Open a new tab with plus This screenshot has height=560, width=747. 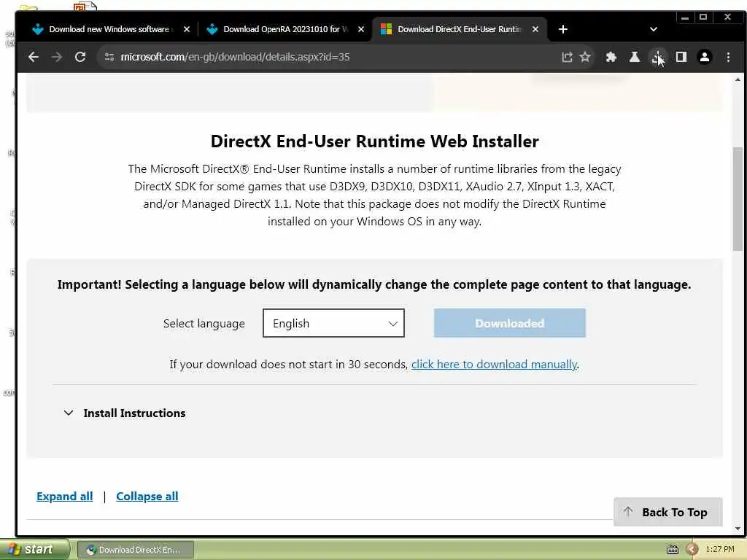tap(562, 29)
